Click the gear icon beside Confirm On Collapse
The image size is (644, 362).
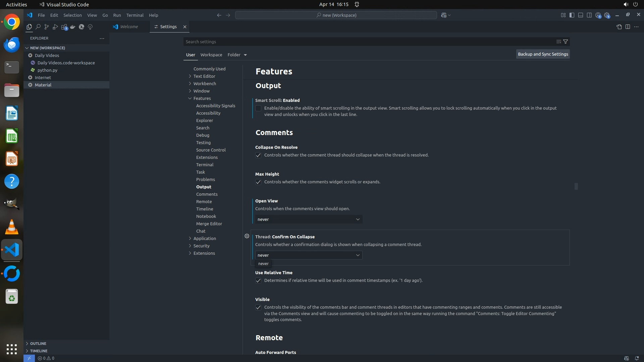click(247, 236)
